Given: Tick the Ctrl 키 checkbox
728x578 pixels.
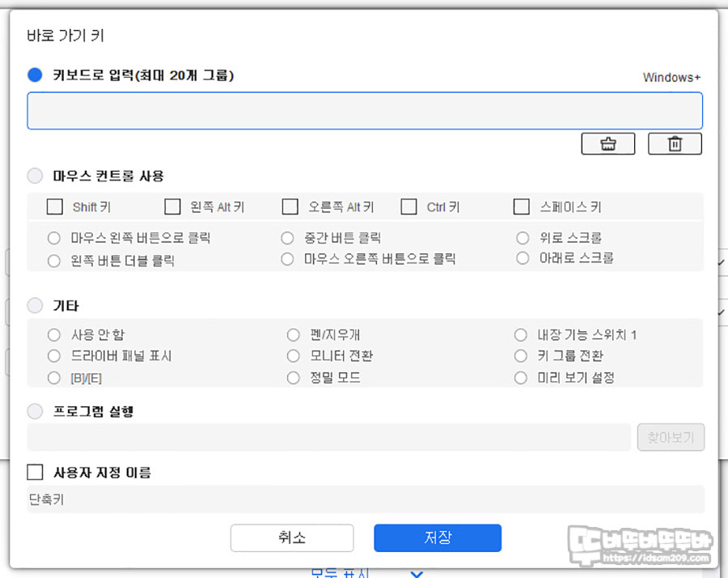Looking at the screenshot, I should tap(408, 206).
